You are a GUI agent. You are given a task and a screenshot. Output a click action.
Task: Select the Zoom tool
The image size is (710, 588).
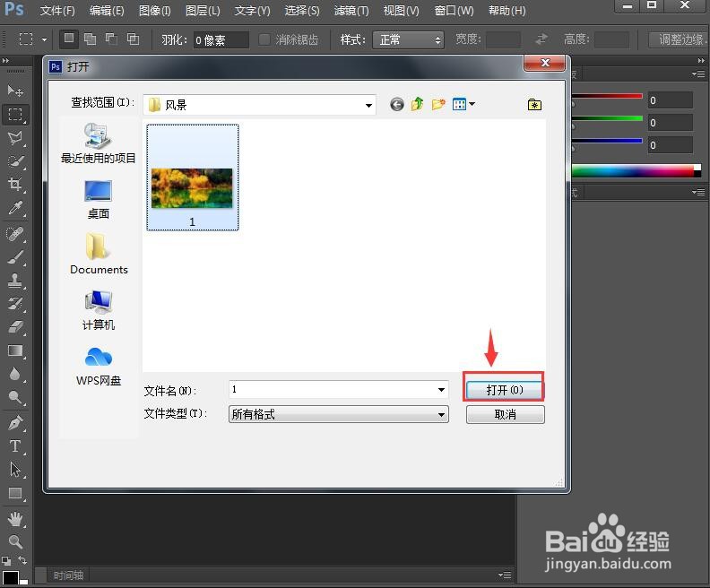[15, 541]
